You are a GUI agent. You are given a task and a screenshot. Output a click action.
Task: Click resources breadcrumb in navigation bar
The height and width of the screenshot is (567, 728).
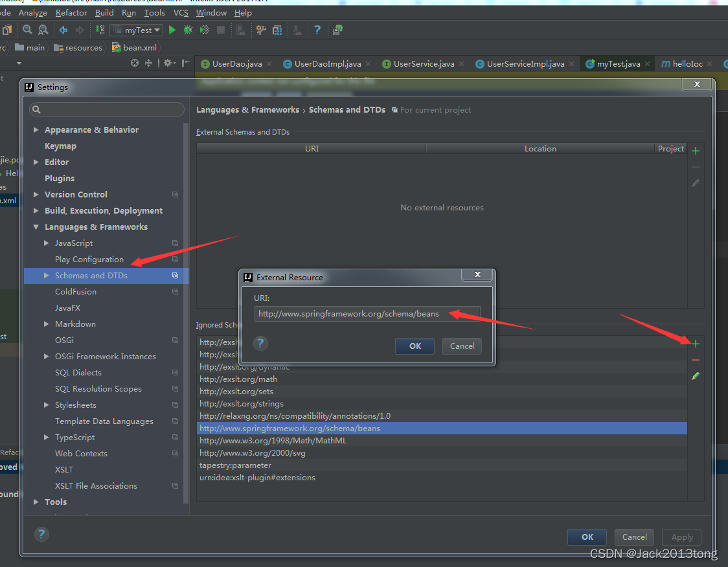click(x=78, y=48)
